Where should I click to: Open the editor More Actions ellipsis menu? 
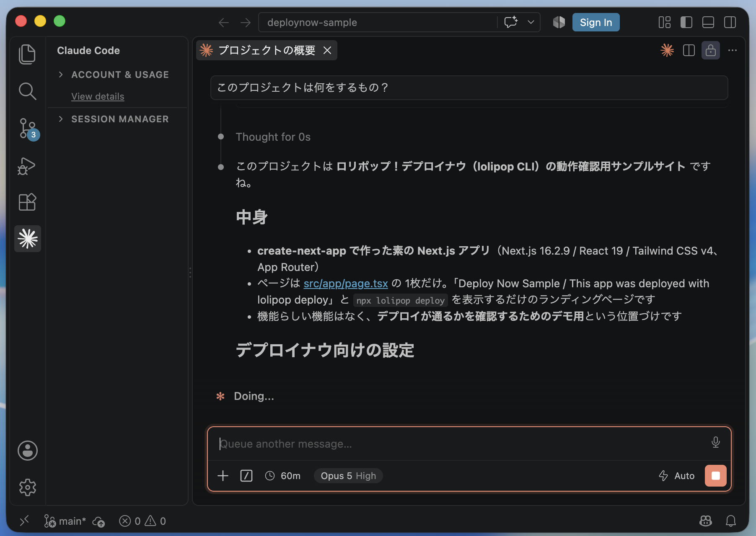733,50
